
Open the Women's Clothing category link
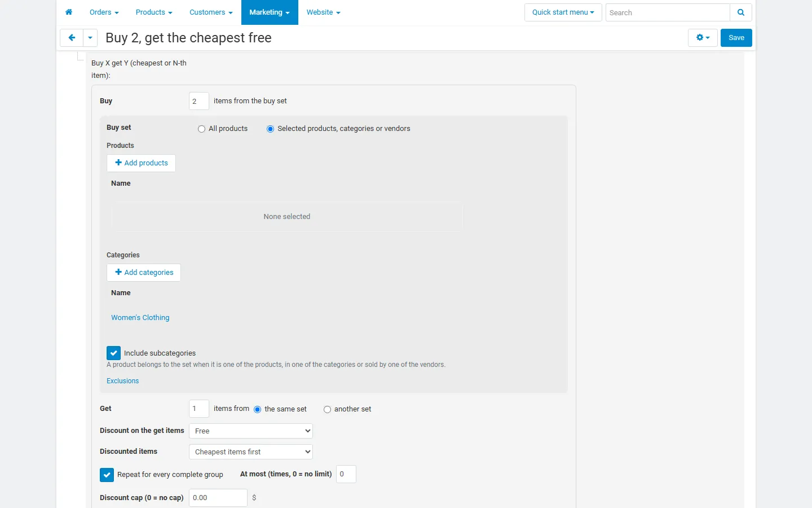click(x=140, y=318)
